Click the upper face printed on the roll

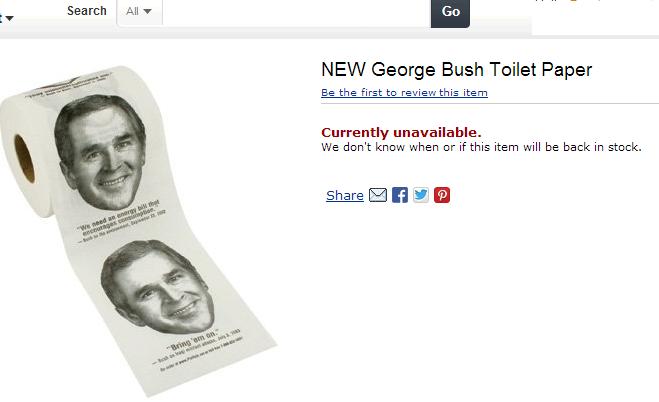pos(100,152)
